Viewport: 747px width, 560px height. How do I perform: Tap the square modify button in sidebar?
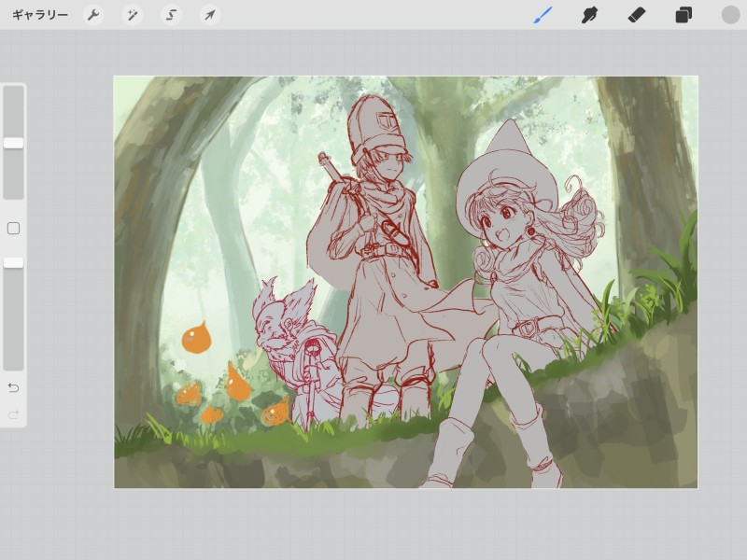pos(13,229)
